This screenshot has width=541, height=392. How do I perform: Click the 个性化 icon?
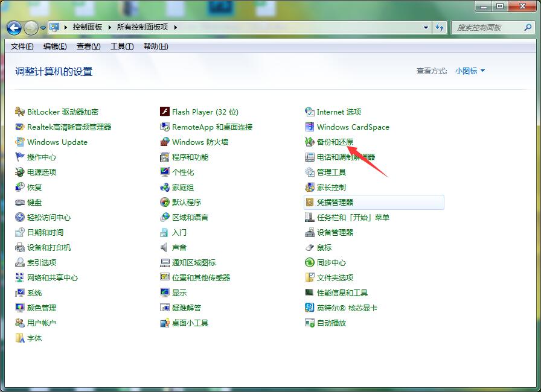click(165, 172)
